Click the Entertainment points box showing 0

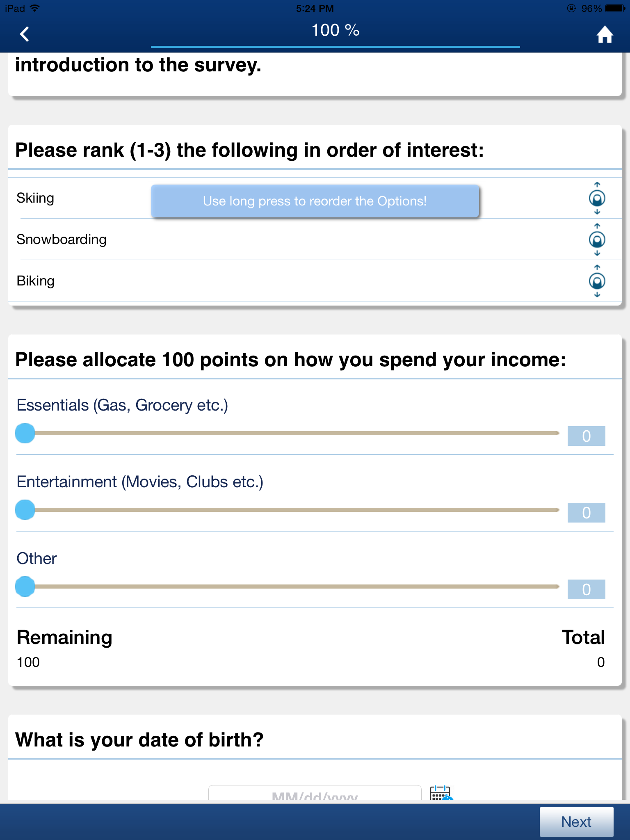586,512
